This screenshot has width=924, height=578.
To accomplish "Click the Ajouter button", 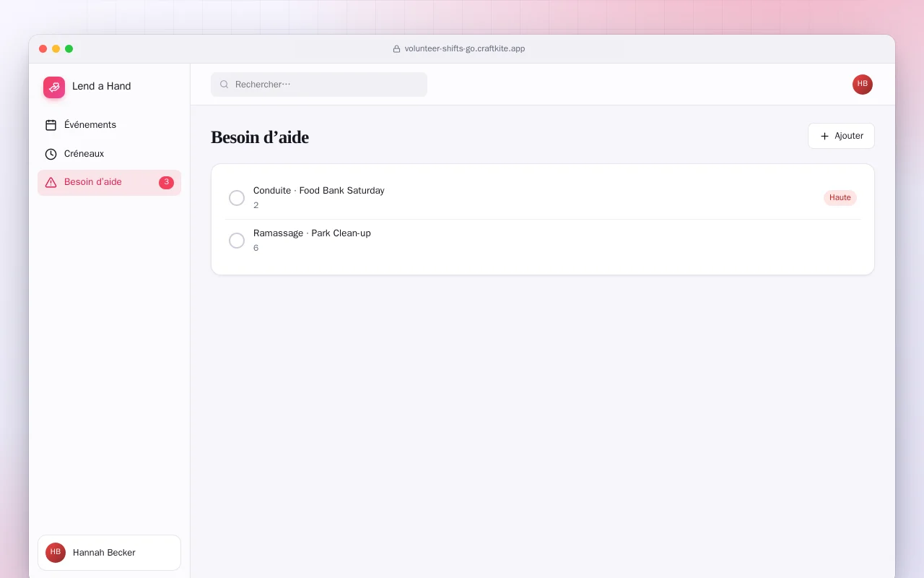I will 841,136.
